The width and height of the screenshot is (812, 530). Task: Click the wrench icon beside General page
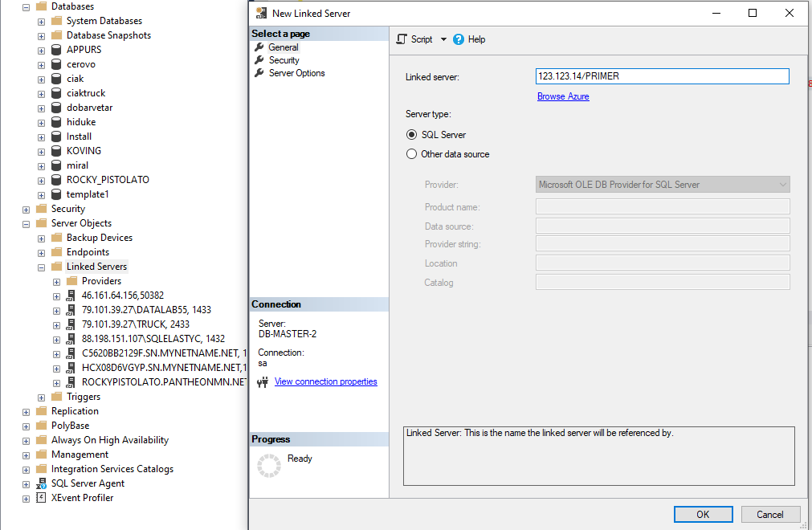click(259, 47)
